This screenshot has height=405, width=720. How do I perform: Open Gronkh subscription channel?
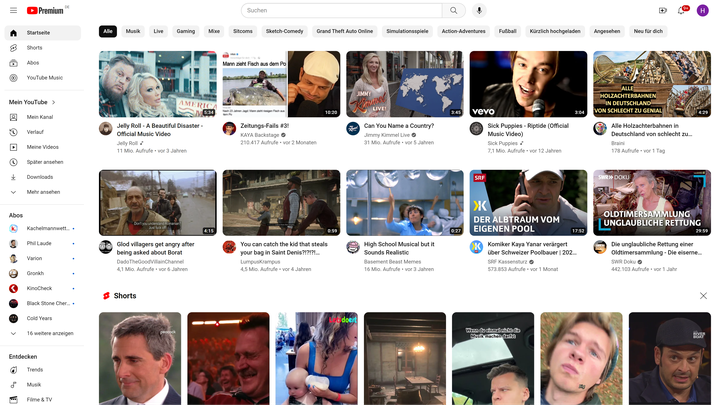coord(43,273)
